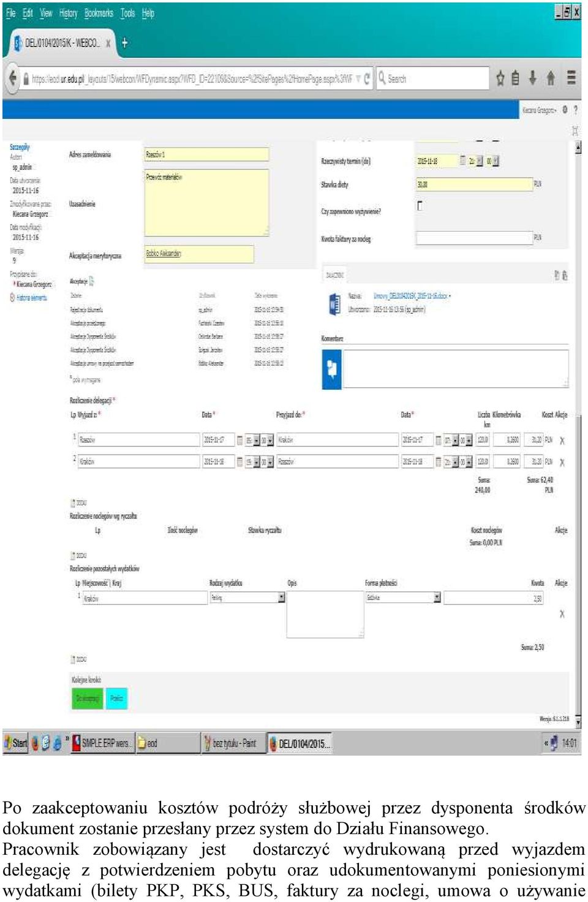Toggle the 'Czy zapewniono wyżywienie?' checkbox
This screenshot has height=902, width=588.
[x=420, y=206]
